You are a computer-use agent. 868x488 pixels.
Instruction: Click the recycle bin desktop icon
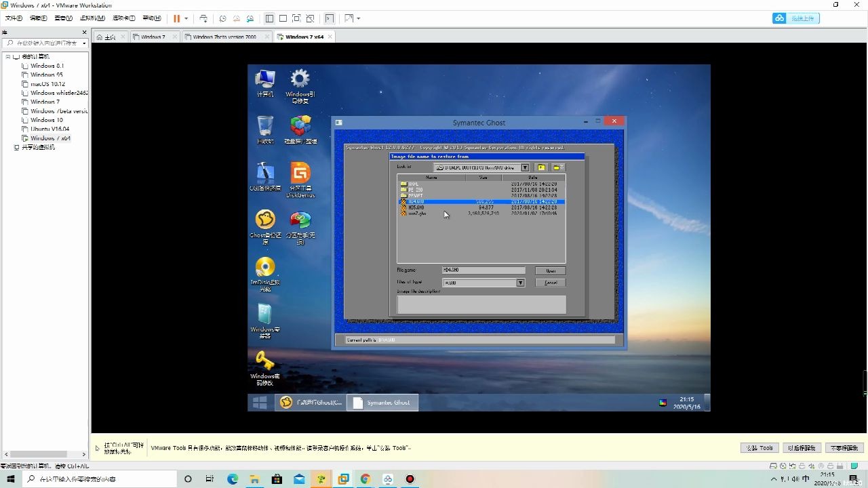pos(265,129)
